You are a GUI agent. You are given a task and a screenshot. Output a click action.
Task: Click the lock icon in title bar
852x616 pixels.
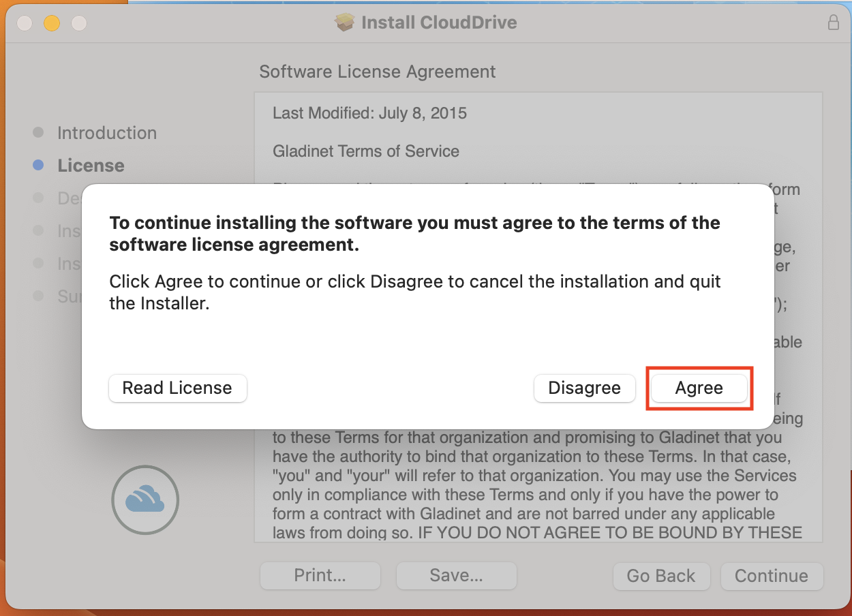(833, 22)
